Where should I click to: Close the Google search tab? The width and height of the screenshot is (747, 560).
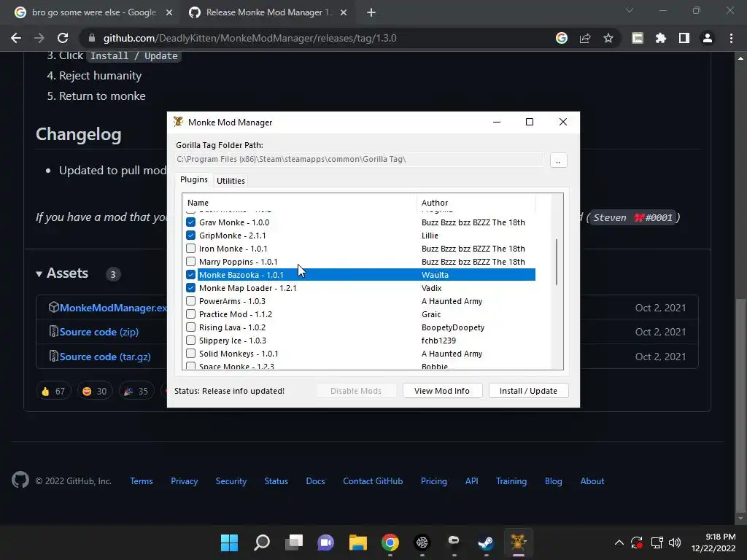point(169,13)
